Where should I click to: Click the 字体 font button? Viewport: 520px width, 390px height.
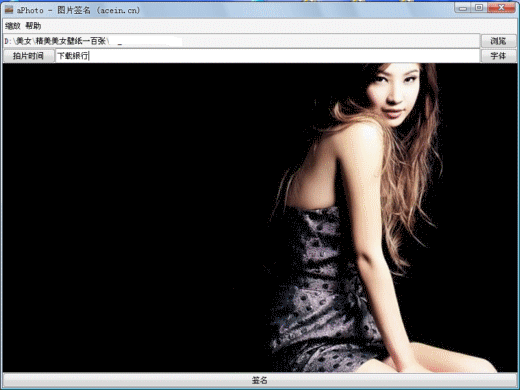[498, 56]
